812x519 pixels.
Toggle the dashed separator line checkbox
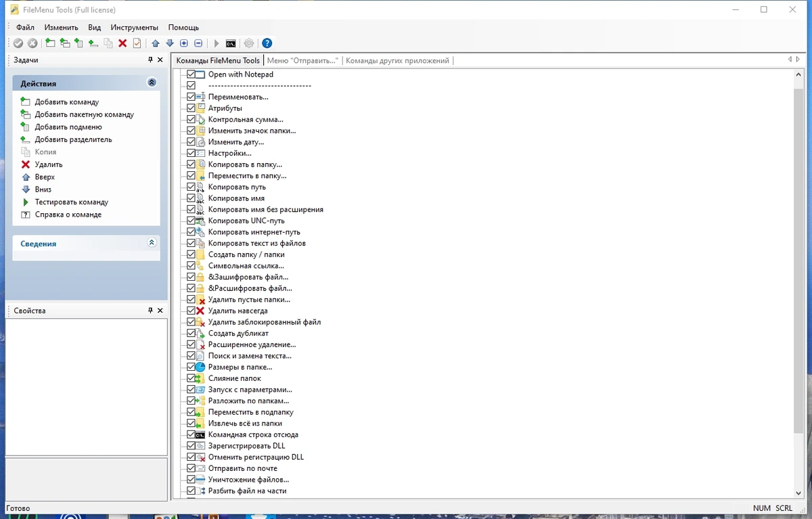(191, 86)
